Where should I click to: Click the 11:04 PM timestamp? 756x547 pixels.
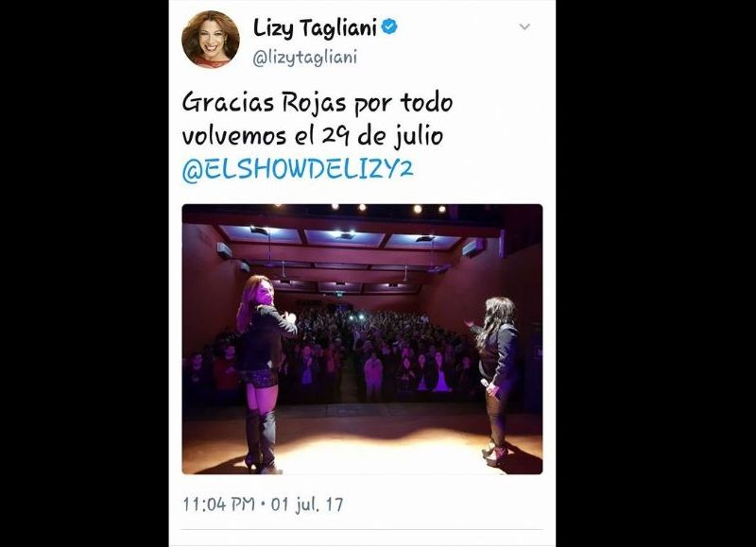coord(219,504)
